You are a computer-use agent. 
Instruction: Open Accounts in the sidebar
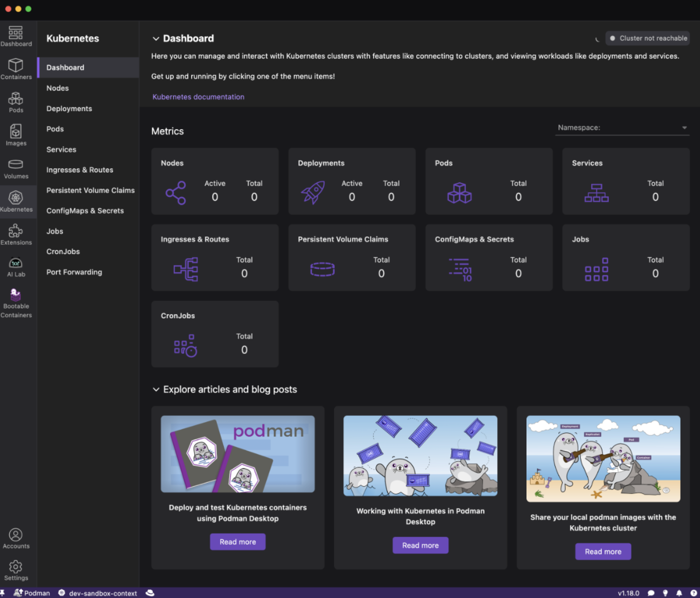pos(16,538)
